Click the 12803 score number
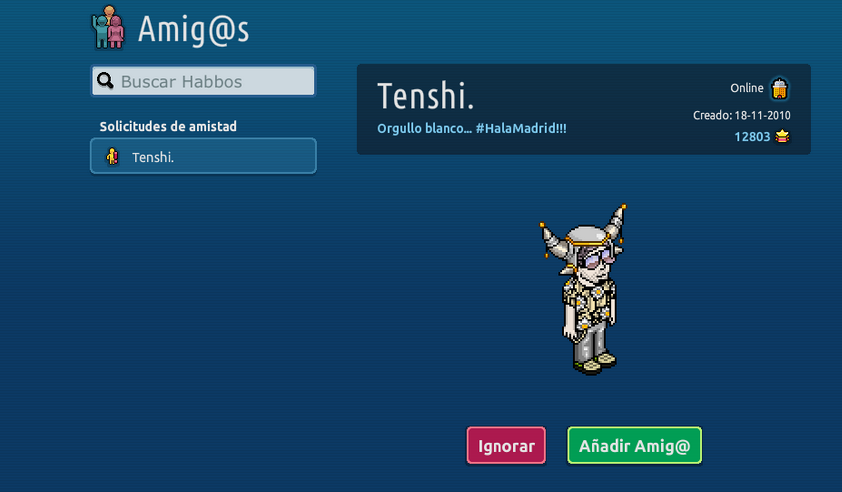This screenshot has height=492, width=842. (x=752, y=137)
